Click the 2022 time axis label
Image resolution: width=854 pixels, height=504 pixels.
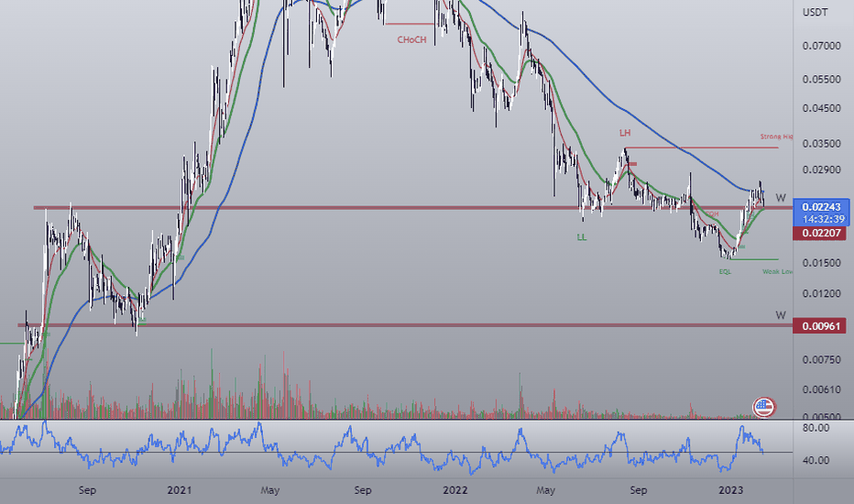(454, 490)
